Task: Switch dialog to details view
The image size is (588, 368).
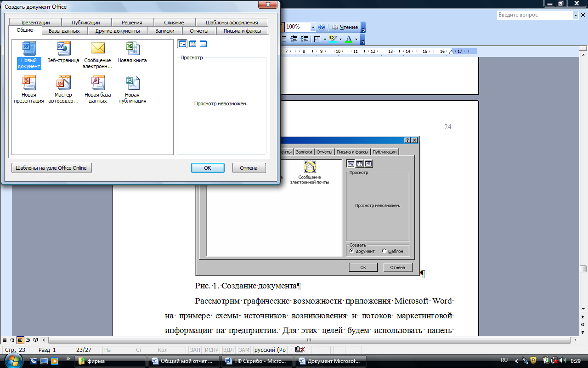Action: (x=203, y=44)
